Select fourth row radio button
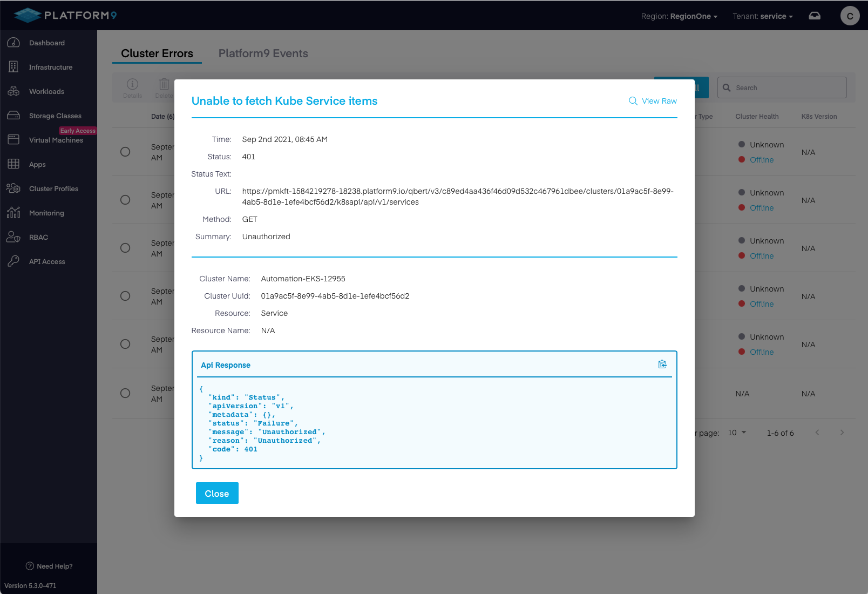Image resolution: width=868 pixels, height=594 pixels. click(x=125, y=296)
